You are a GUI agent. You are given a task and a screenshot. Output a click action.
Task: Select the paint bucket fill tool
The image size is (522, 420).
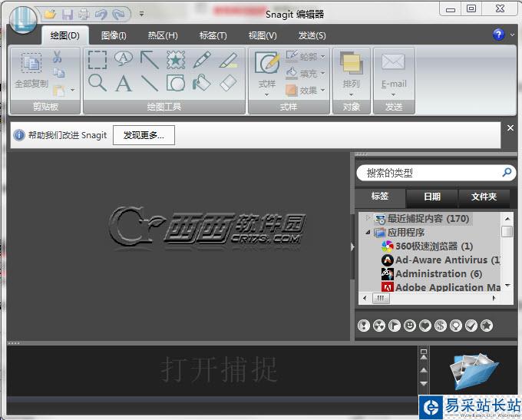201,83
